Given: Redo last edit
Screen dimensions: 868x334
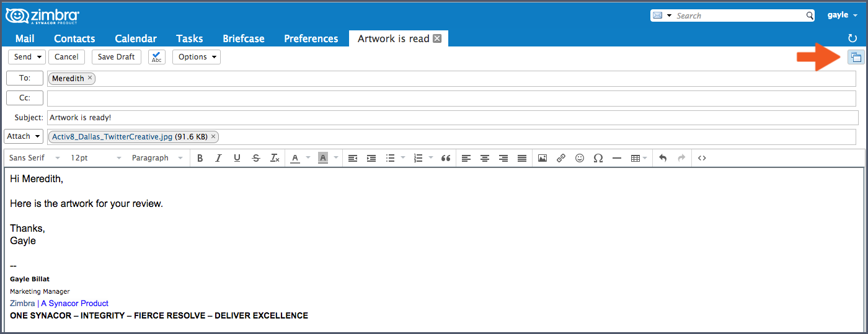Looking at the screenshot, I should pos(681,158).
